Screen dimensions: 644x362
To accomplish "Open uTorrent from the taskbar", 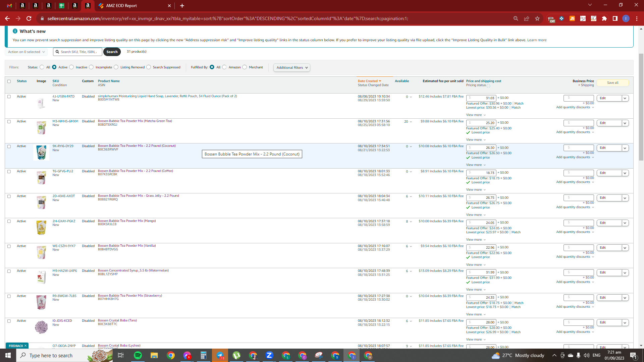I will (236, 355).
